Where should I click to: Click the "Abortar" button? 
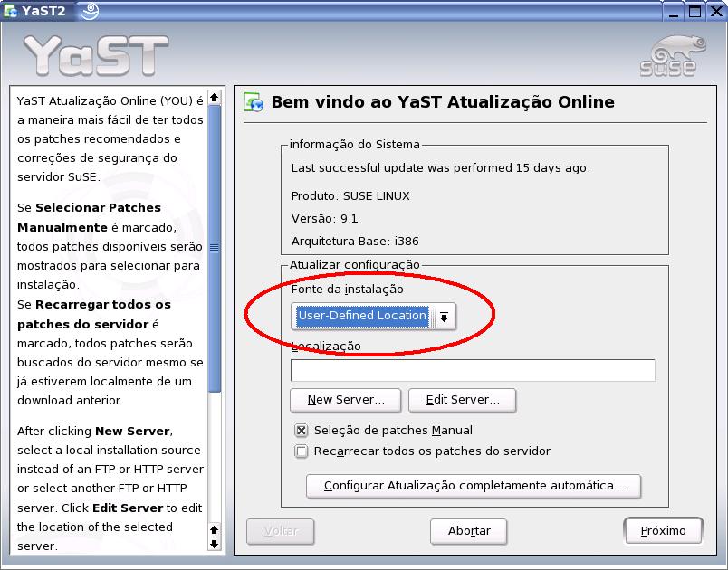pos(469,531)
